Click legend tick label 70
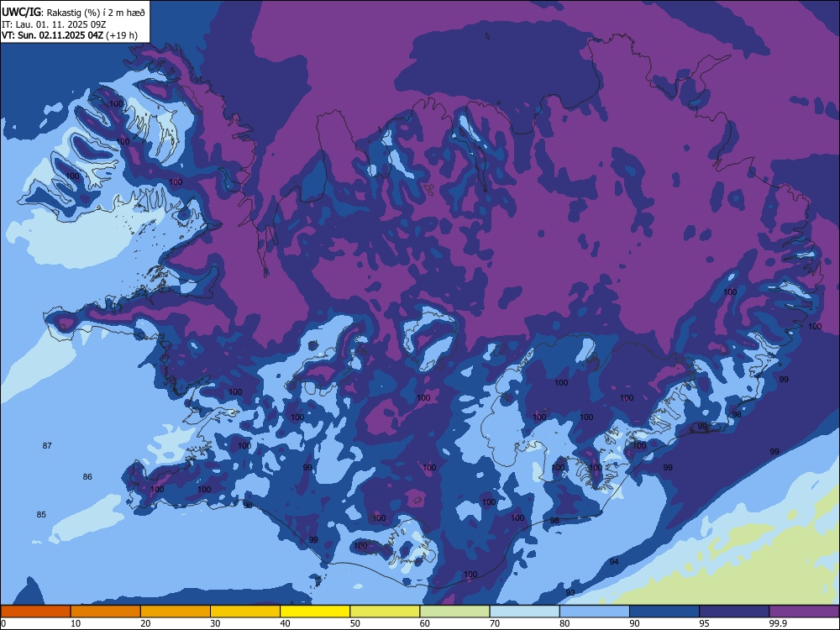Image resolution: width=840 pixels, height=630 pixels. click(x=495, y=623)
